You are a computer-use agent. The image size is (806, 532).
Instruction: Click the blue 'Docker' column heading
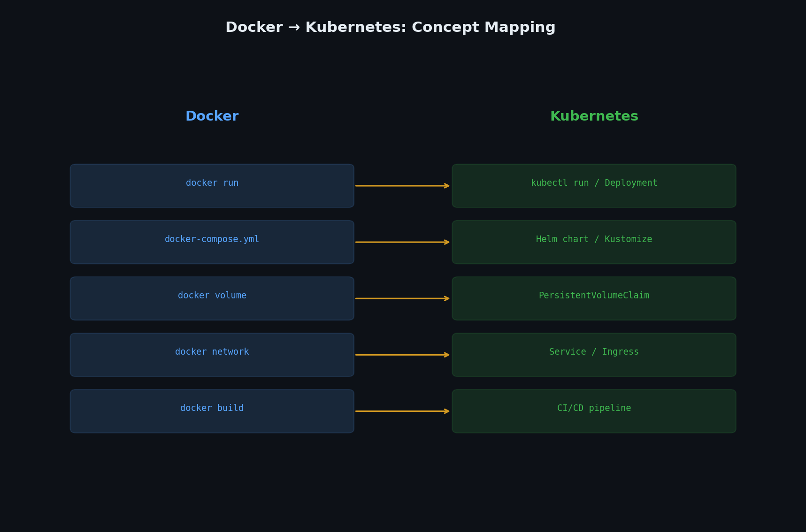[x=212, y=116]
